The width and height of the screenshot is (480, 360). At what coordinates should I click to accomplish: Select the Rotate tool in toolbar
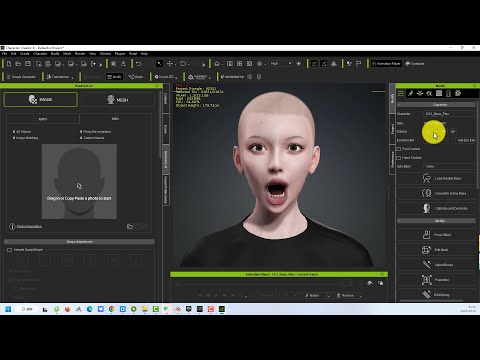pyautogui.click(x=183, y=63)
